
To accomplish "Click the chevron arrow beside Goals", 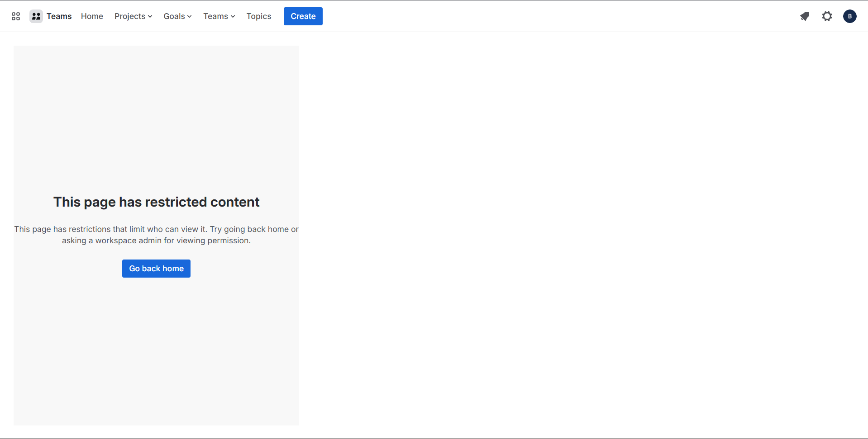I will (x=190, y=17).
